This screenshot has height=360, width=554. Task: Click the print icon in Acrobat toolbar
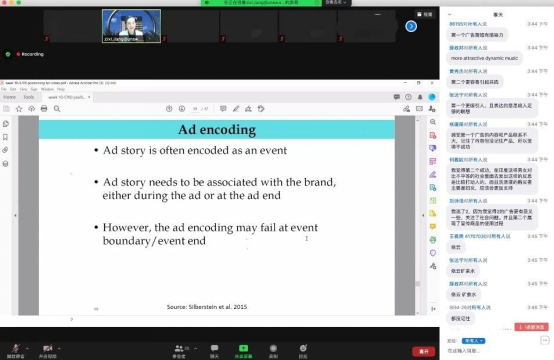44,109
